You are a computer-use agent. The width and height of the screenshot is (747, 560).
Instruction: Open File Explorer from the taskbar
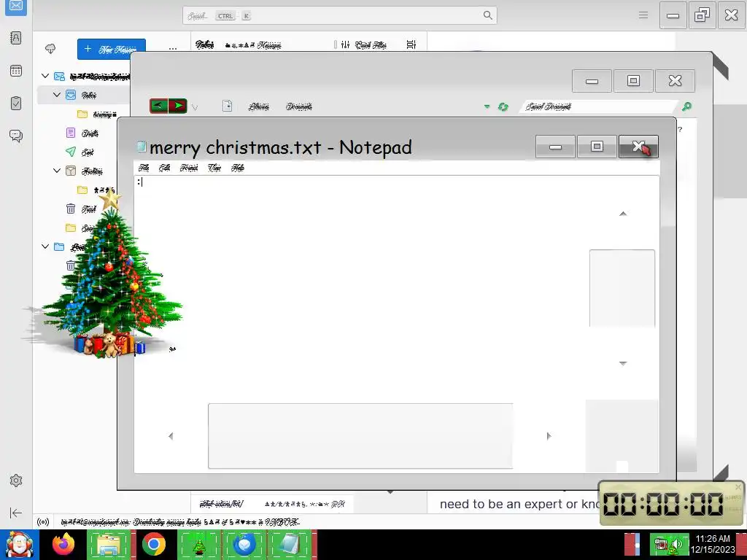[x=109, y=545]
